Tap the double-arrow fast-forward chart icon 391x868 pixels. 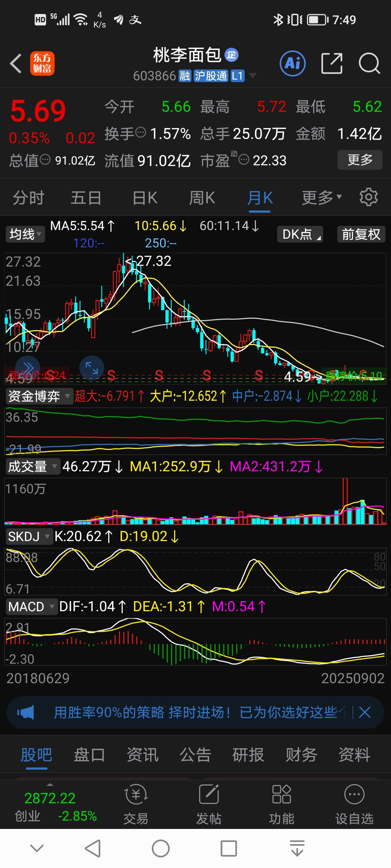click(x=28, y=368)
